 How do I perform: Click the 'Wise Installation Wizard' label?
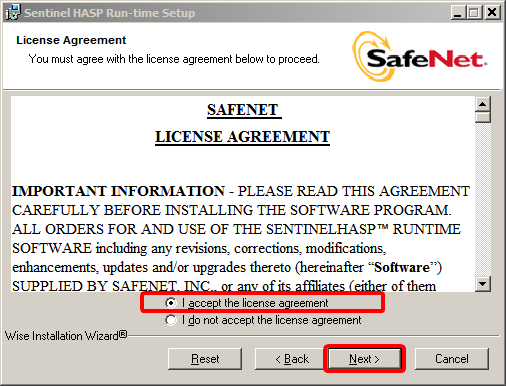[66, 335]
